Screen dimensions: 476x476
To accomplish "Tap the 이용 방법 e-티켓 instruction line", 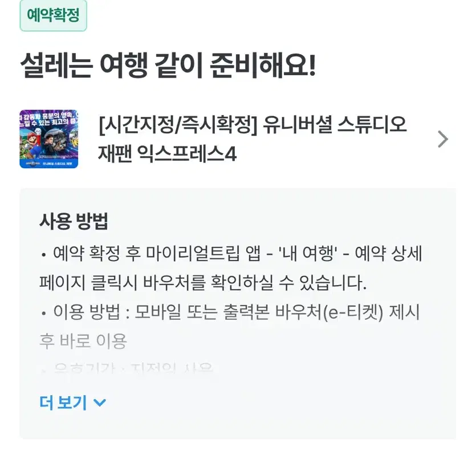I will point(230,327).
